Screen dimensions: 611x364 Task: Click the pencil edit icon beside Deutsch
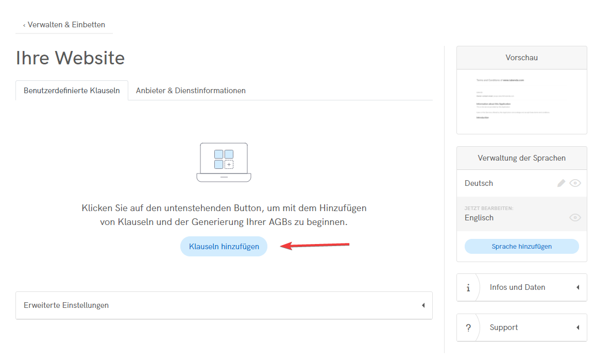(x=561, y=183)
